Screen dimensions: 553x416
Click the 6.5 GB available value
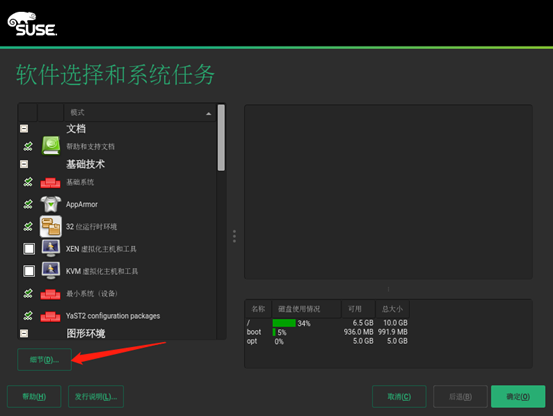click(363, 323)
